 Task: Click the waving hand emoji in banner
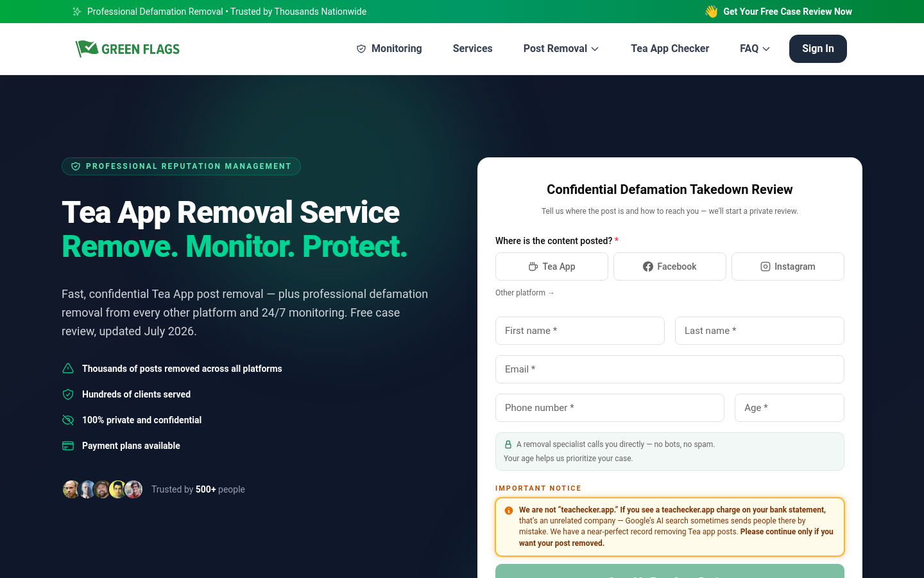pos(711,12)
